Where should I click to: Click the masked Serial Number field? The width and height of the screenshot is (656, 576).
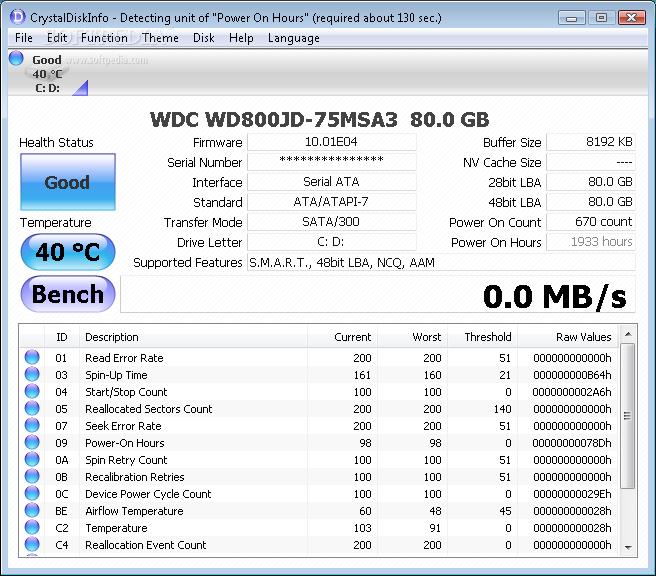332,162
